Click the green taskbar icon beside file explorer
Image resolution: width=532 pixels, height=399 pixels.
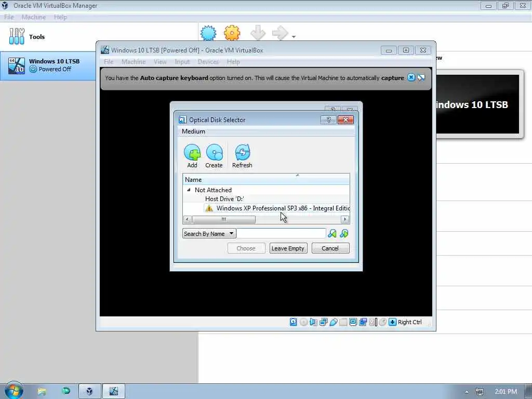66,391
